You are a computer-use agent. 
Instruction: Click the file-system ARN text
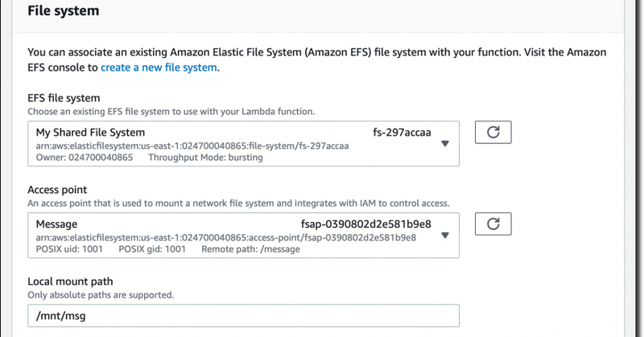(192, 146)
